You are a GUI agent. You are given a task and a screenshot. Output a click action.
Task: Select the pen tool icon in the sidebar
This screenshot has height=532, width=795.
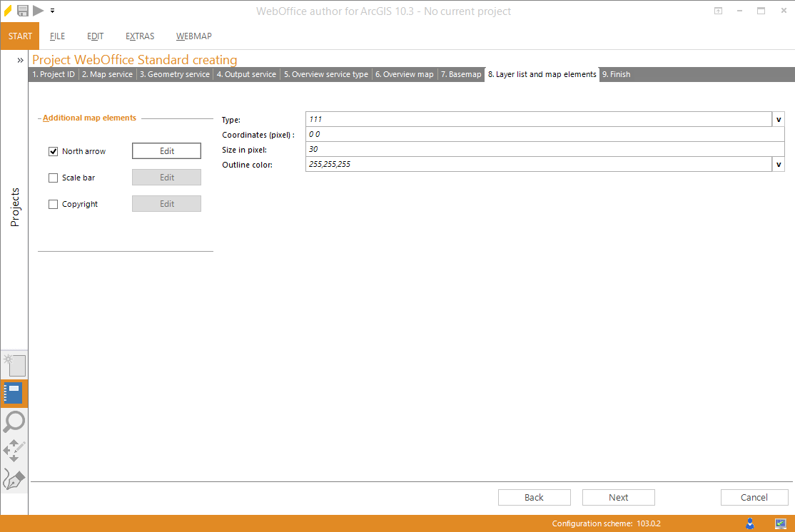point(14,479)
